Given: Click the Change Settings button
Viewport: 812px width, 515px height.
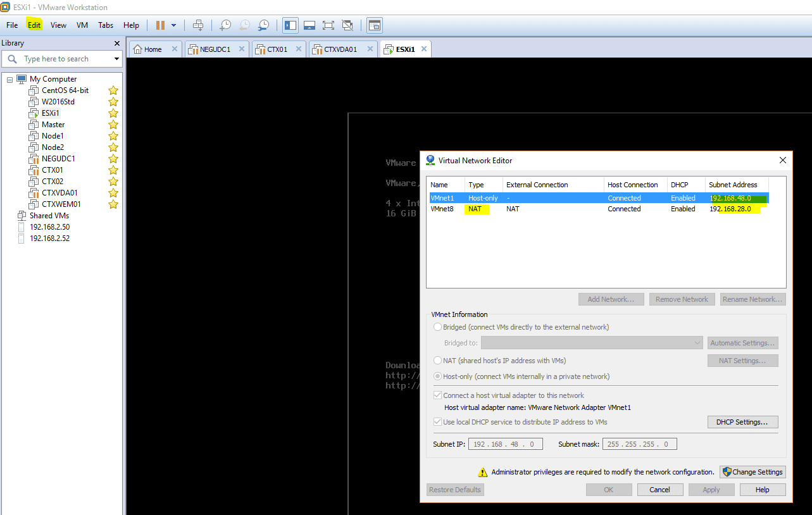Looking at the screenshot, I should [753, 471].
